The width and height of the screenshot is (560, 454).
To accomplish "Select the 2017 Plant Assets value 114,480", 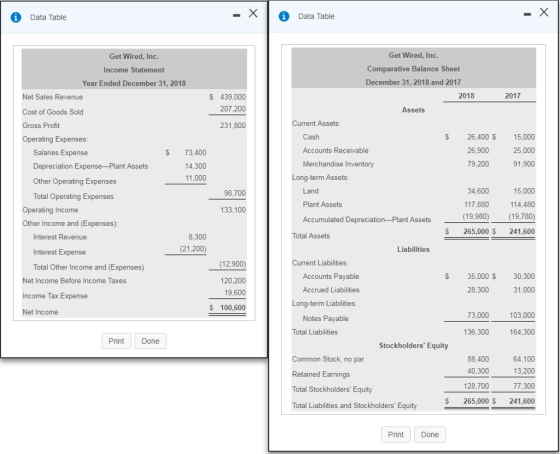I will pyautogui.click(x=522, y=205).
